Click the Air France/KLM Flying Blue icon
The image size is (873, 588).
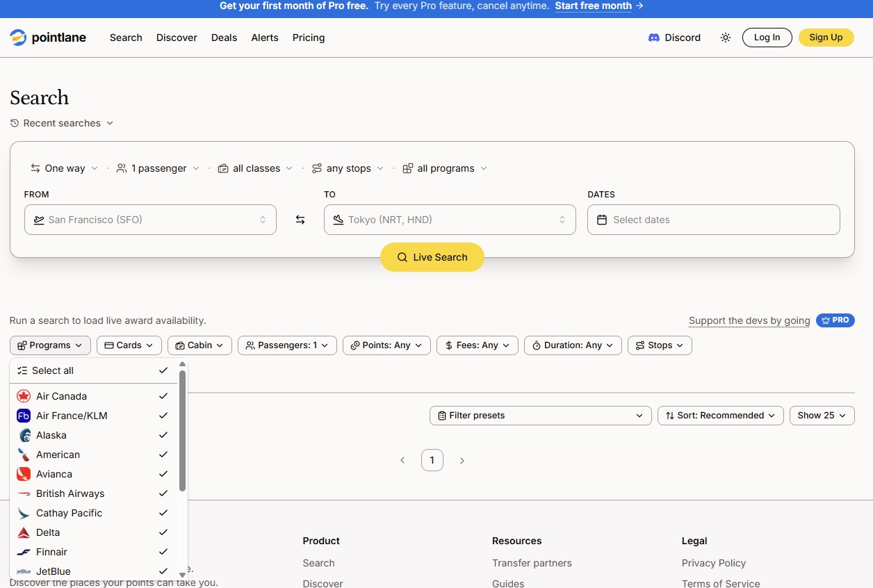pos(24,416)
